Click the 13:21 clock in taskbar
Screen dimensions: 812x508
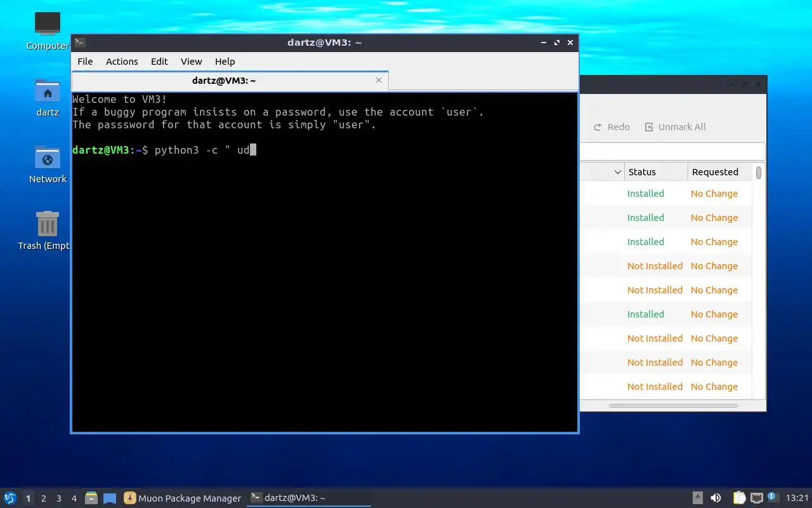coord(797,498)
